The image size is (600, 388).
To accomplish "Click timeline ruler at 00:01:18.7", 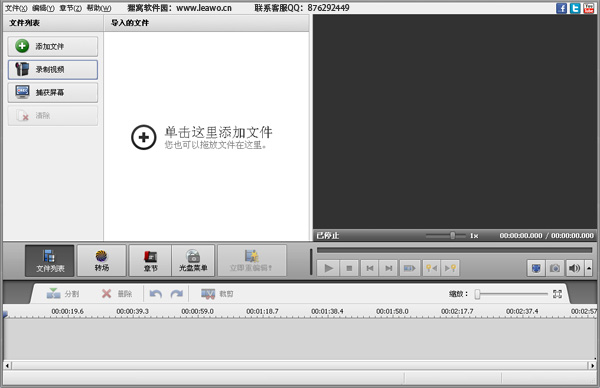I will [x=262, y=312].
